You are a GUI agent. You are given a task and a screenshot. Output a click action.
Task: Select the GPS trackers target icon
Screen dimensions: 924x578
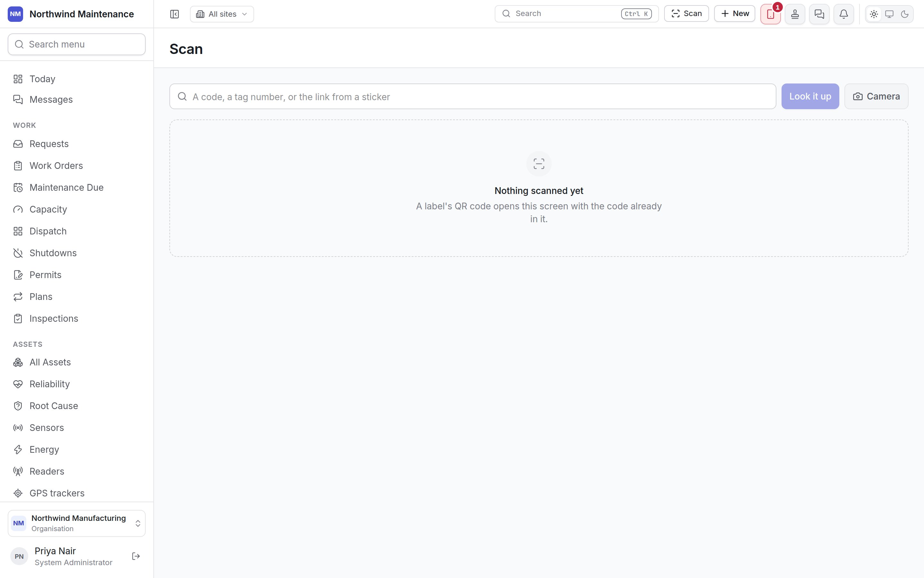pos(18,493)
